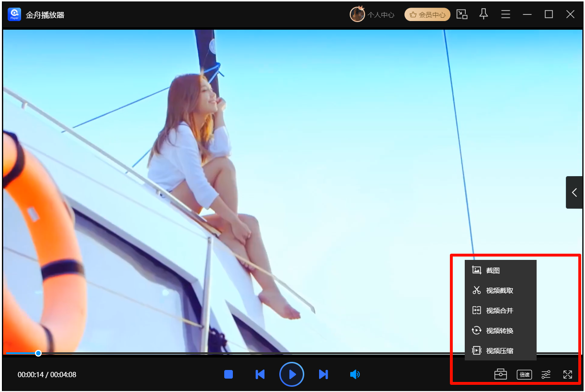The width and height of the screenshot is (585, 392).
Task: Stop the video playback
Action: click(x=229, y=374)
